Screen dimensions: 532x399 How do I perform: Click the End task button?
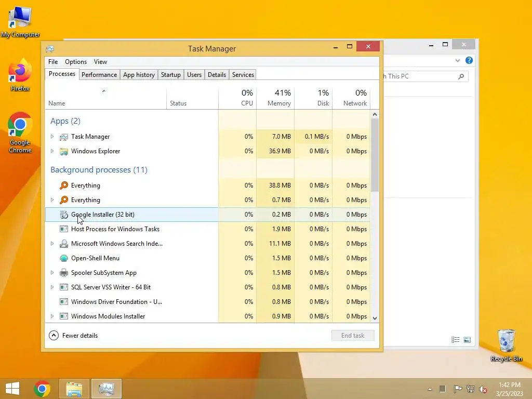[x=353, y=336]
